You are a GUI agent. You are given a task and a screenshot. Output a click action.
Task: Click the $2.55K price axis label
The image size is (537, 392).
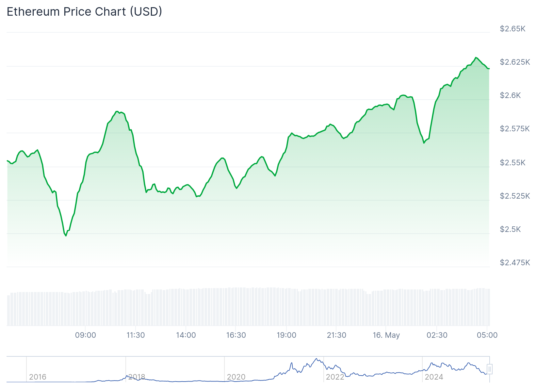click(x=513, y=163)
